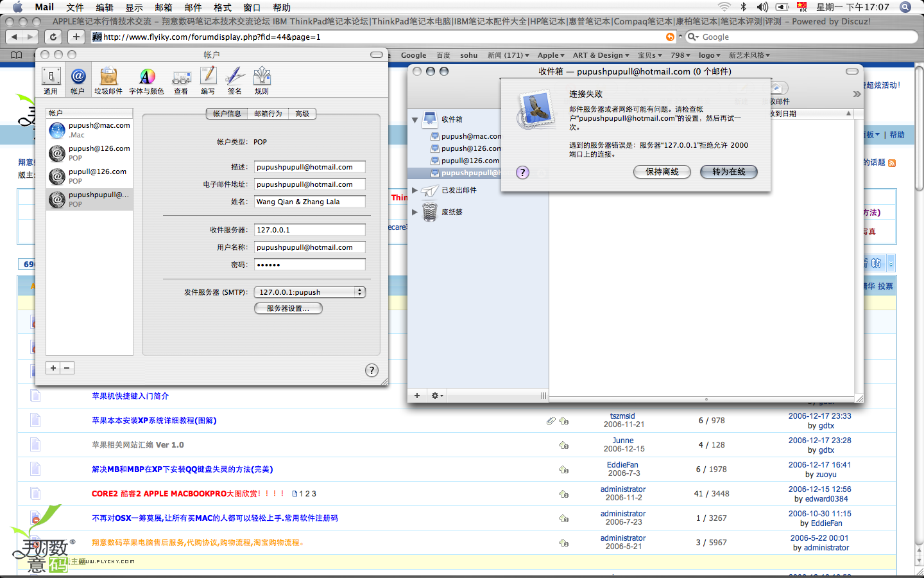Click the AirPort Wi-Fi icon in the menu bar
924x578 pixels.
(724, 7)
